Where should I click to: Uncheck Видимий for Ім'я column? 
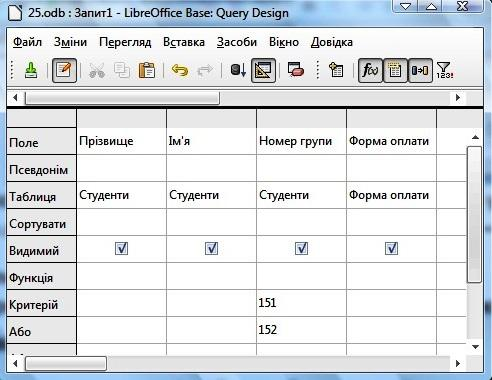pyautogui.click(x=211, y=249)
